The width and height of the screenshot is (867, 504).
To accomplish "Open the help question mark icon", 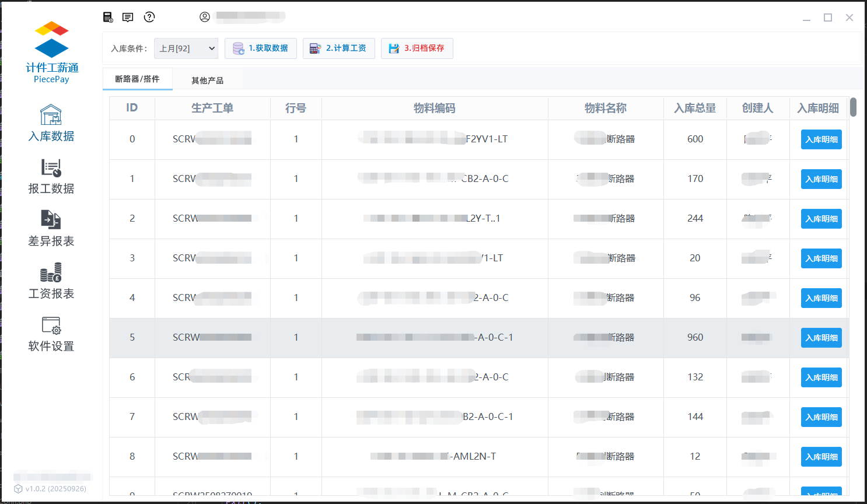I will coord(149,17).
